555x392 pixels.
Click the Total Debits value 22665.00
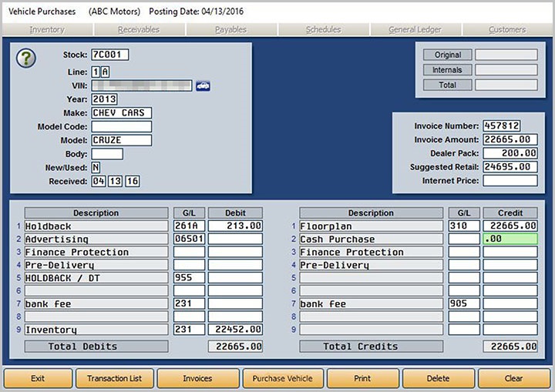pos(235,347)
